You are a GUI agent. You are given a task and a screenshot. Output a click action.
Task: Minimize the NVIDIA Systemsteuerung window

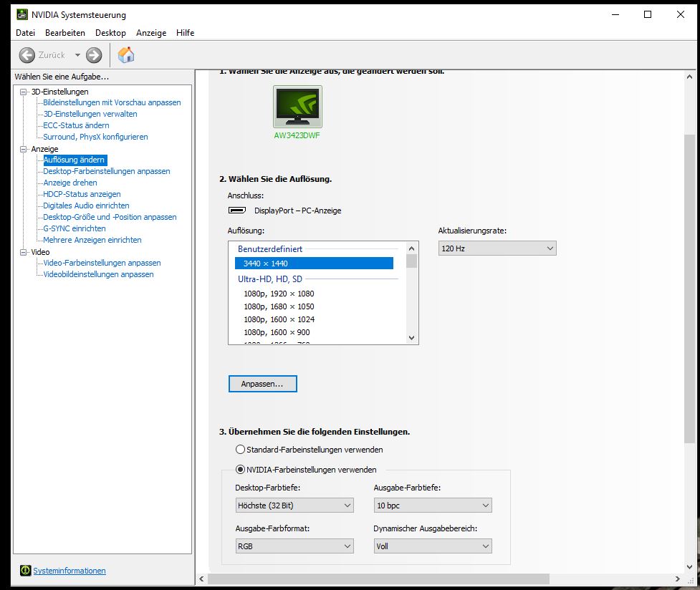[x=615, y=15]
